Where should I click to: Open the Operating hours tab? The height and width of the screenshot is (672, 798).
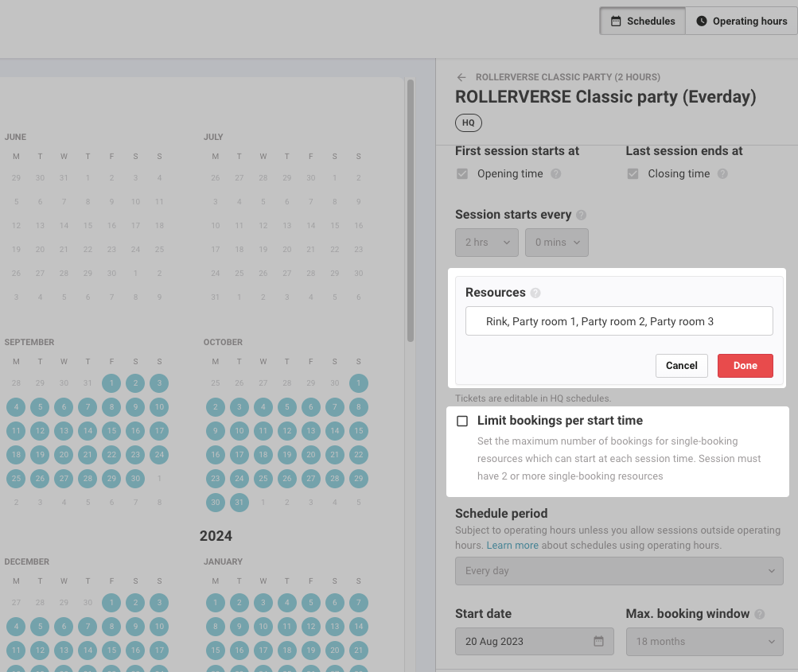pos(741,21)
